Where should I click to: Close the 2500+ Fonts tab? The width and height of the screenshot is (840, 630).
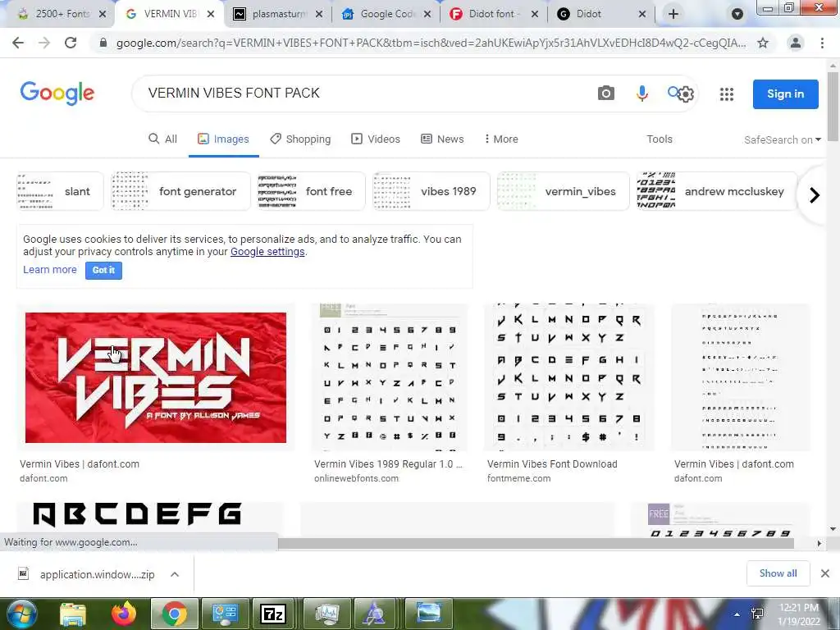(103, 14)
